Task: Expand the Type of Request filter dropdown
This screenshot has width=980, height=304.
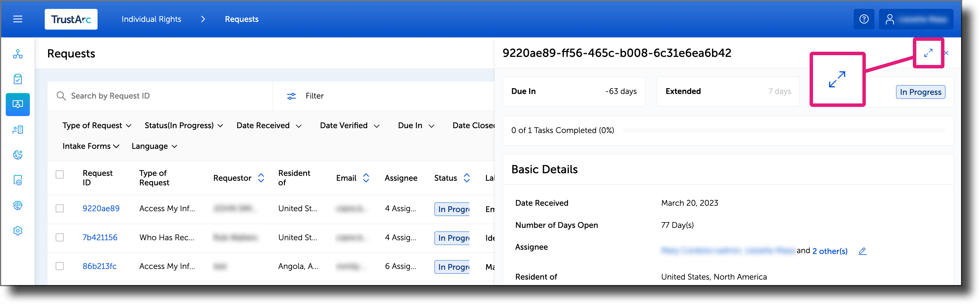Action: 96,125
